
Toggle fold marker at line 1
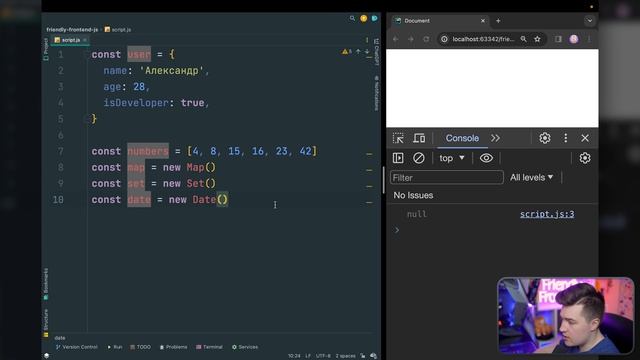click(86, 54)
